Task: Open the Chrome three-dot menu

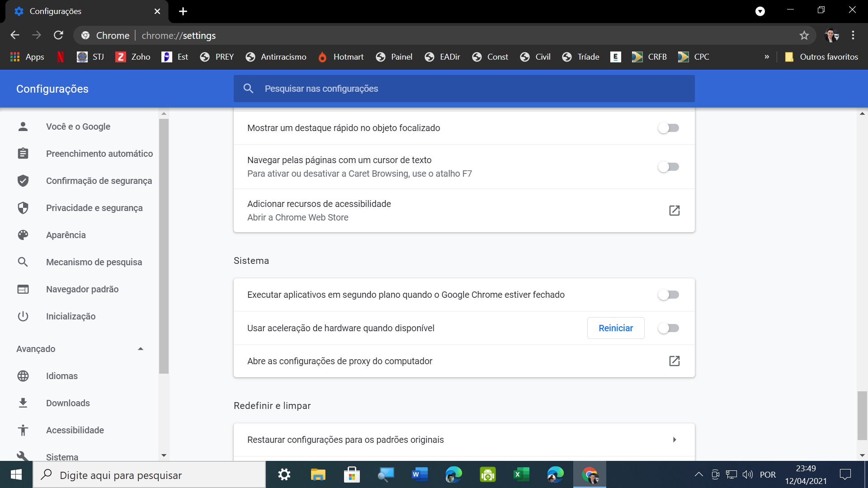Action: tap(853, 35)
